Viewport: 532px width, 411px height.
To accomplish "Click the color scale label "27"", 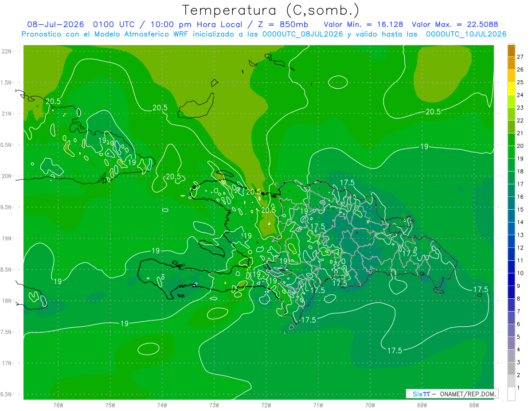I will pyautogui.click(x=520, y=57).
